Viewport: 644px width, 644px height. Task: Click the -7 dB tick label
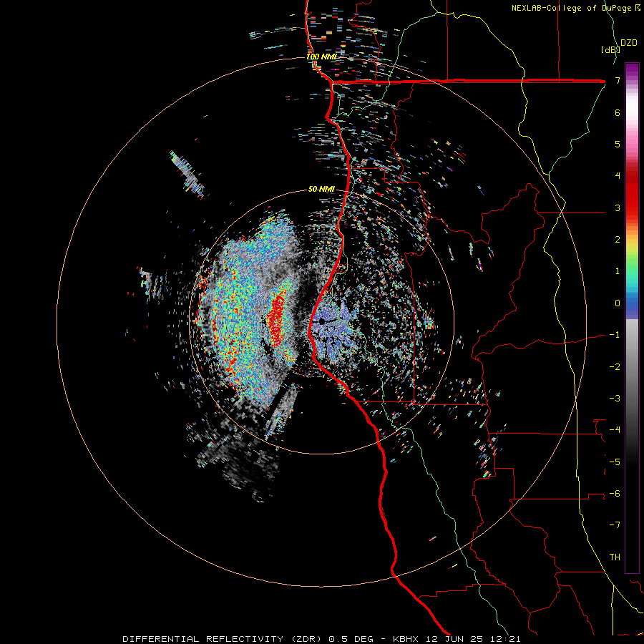coord(615,525)
